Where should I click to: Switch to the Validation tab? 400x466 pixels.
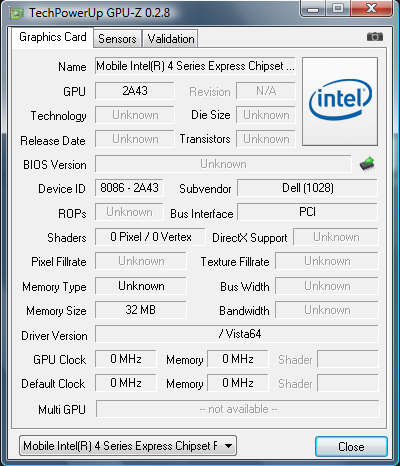pos(171,39)
